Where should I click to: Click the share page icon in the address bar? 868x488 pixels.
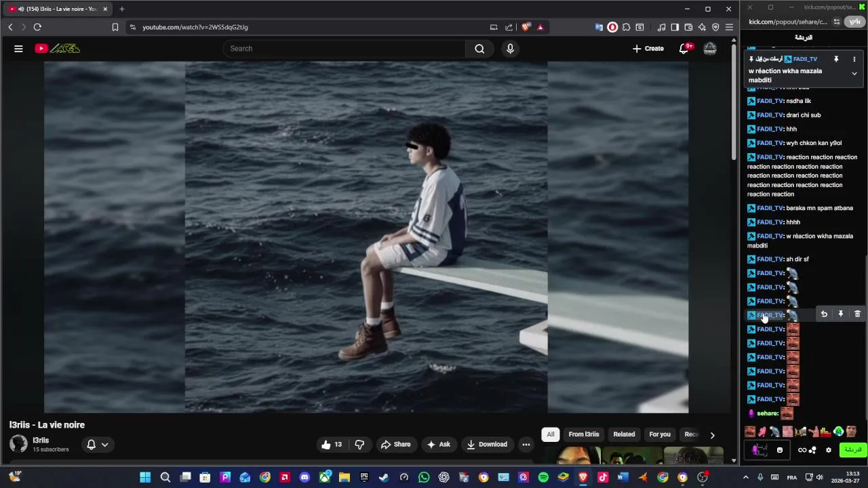[509, 27]
